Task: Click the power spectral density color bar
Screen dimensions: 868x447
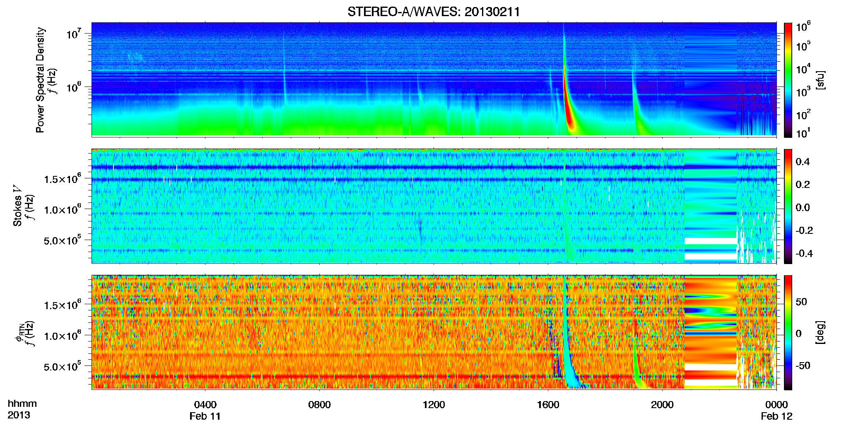Action: pos(788,80)
